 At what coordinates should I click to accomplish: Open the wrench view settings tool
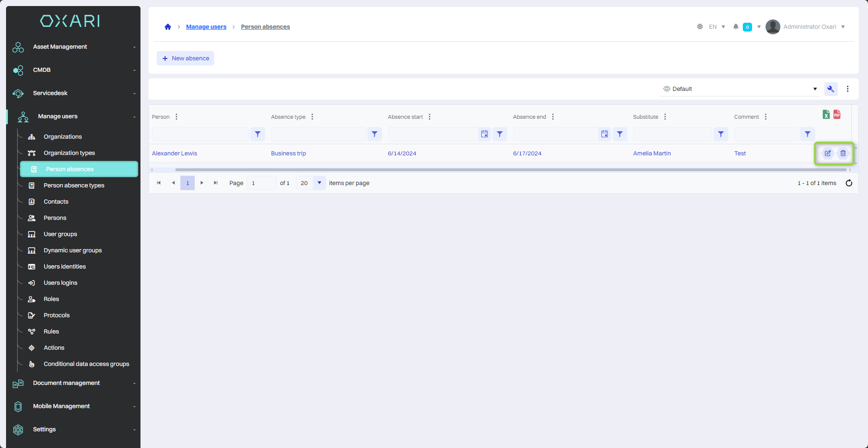click(830, 89)
